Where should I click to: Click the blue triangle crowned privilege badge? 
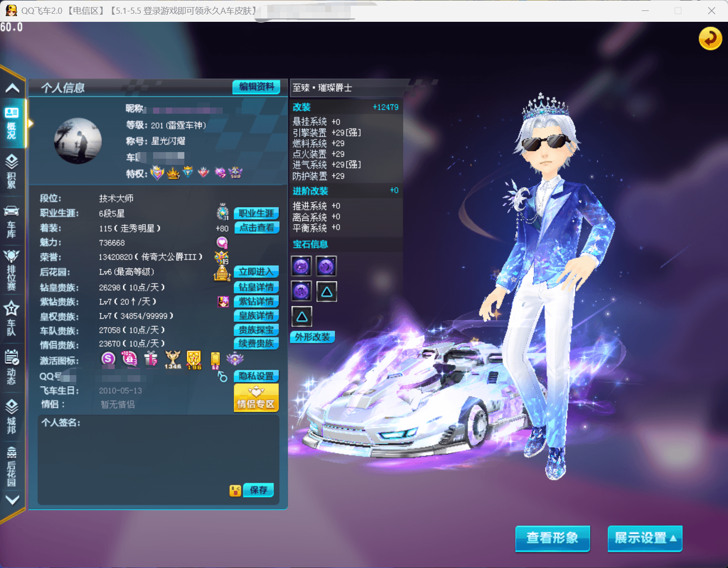pyautogui.click(x=188, y=172)
